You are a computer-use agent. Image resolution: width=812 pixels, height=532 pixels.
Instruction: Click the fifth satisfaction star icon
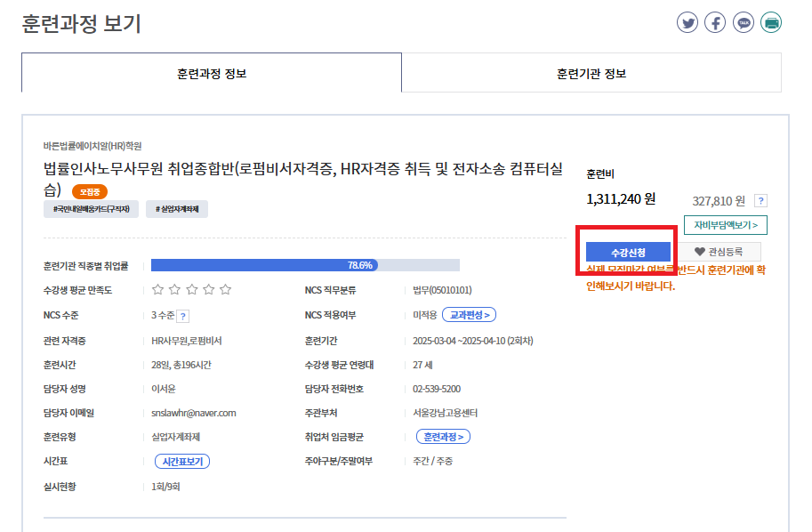pos(226,290)
